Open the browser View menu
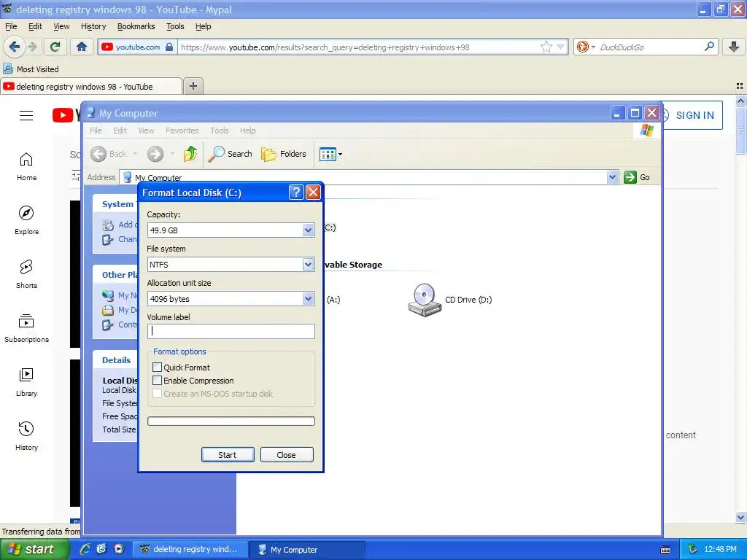The image size is (747, 560). pos(61,26)
